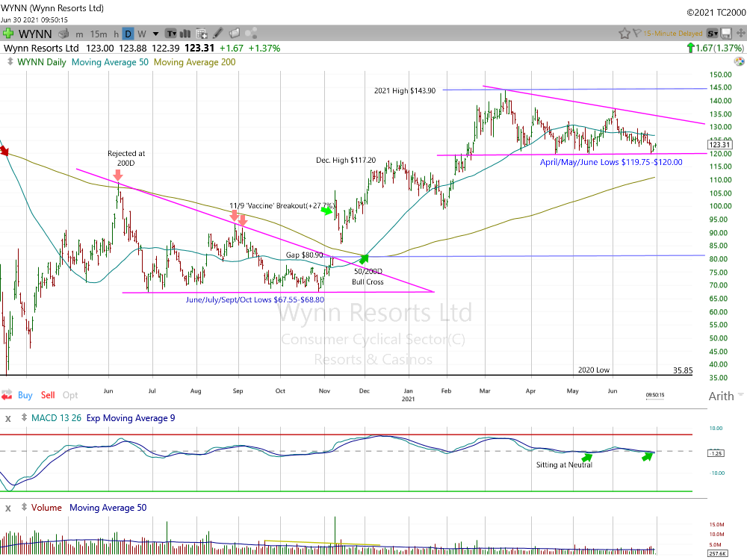Image resolution: width=747 pixels, height=560 pixels.
Task: Click the red Volume indicator label
Action: 46,507
